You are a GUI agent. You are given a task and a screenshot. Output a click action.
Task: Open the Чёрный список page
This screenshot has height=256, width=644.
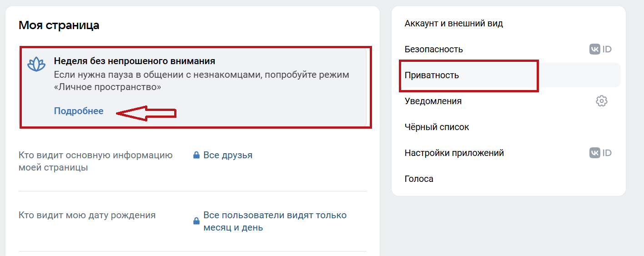coord(437,127)
